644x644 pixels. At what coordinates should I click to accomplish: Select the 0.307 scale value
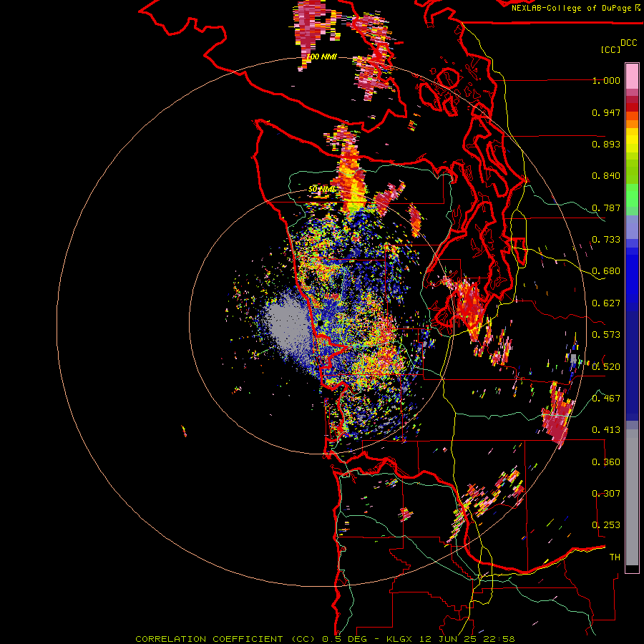(606, 493)
